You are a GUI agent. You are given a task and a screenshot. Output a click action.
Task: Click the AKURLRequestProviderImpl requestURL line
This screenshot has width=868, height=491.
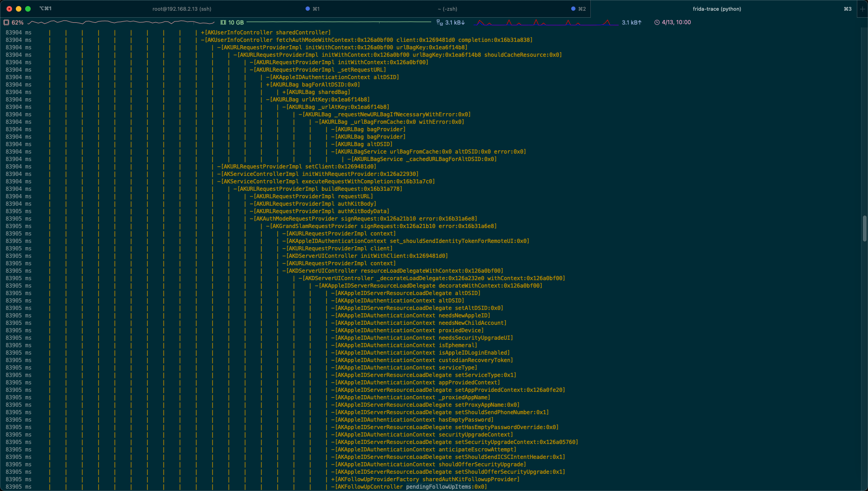pyautogui.click(x=311, y=196)
